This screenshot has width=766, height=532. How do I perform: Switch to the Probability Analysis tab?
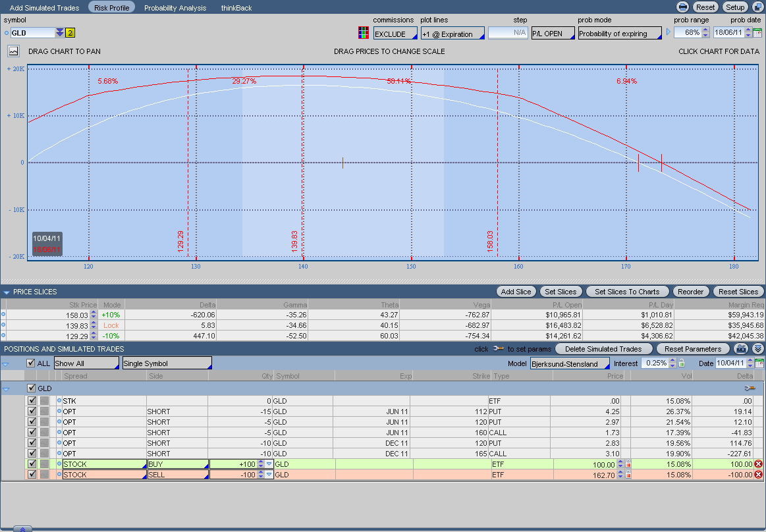[x=175, y=8]
